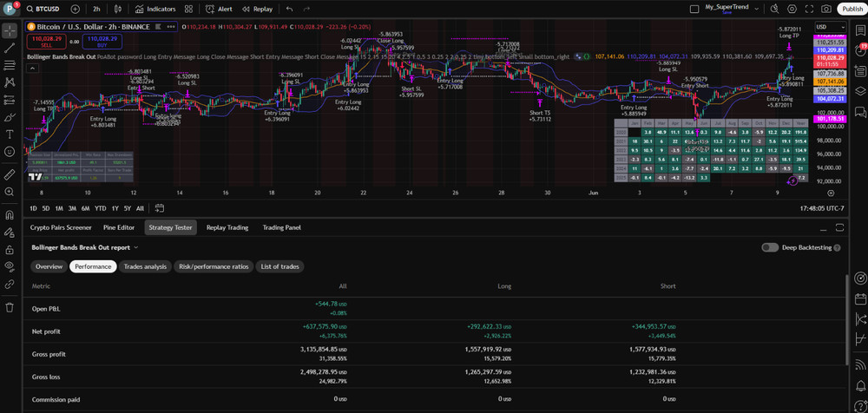Open alerts panel with 19 badge
This screenshot has width=868, height=413.
click(x=860, y=50)
